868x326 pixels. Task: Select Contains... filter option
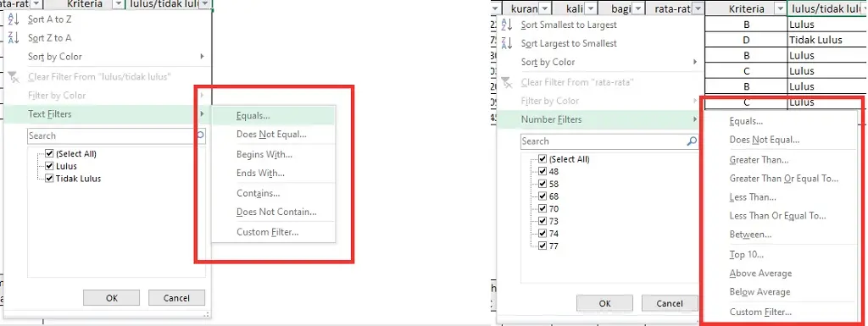274,193
